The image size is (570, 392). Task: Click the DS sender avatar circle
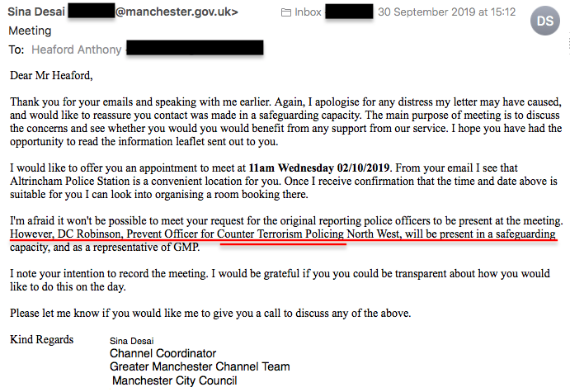click(545, 21)
